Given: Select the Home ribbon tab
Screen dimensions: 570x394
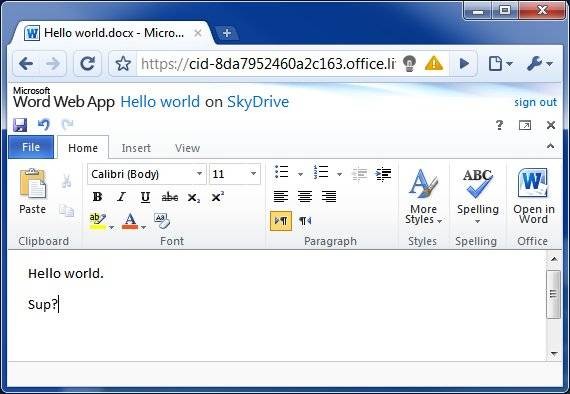Looking at the screenshot, I should pos(83,148).
